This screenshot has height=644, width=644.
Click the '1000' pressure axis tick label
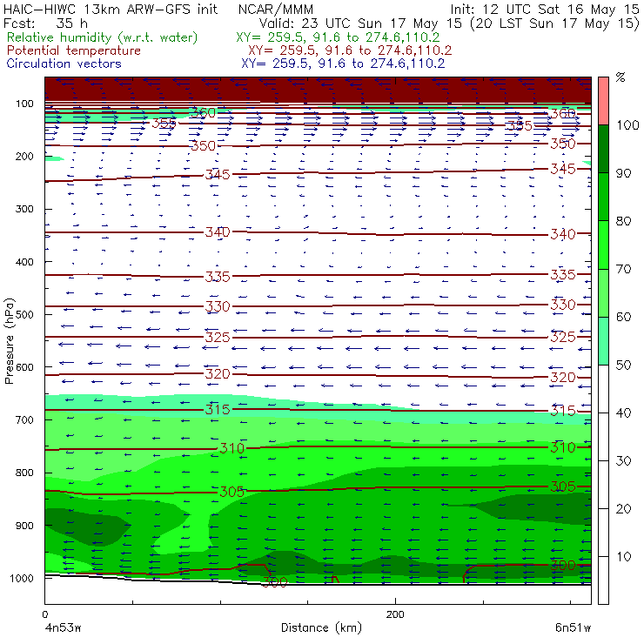coord(22,578)
